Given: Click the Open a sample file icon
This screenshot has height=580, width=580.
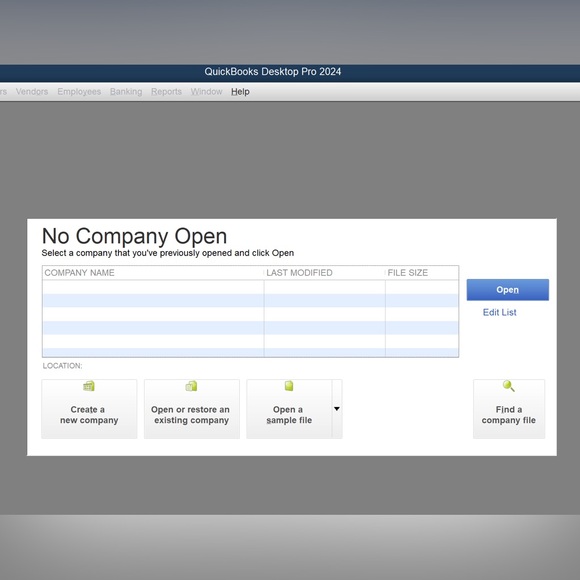Looking at the screenshot, I should 289,386.
